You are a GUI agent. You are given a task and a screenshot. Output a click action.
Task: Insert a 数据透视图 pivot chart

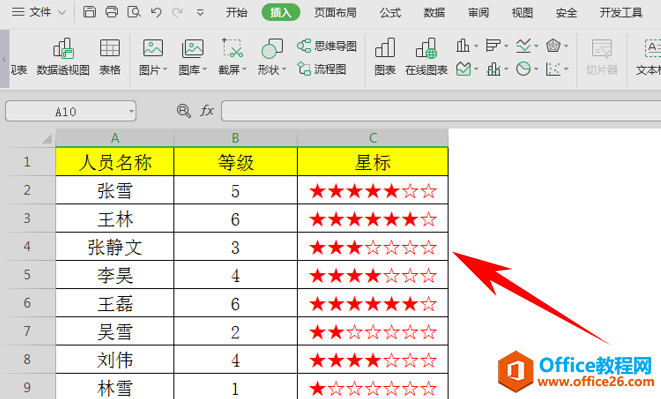click(63, 57)
